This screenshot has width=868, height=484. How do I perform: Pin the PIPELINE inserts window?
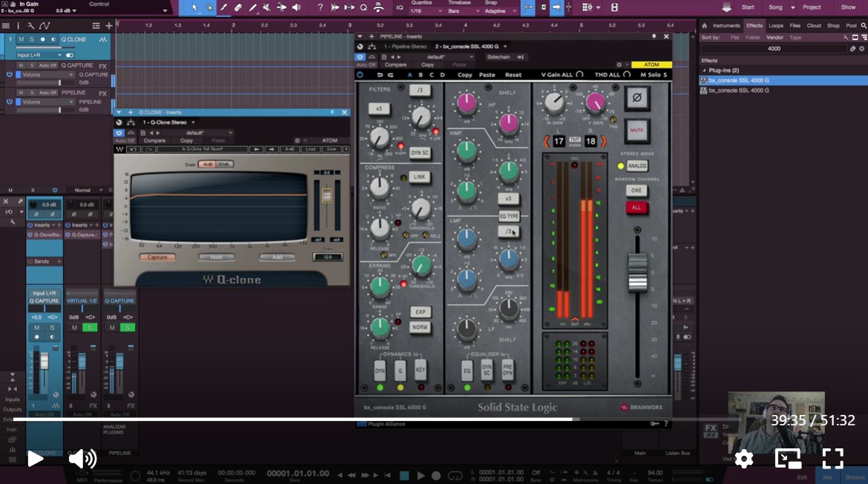click(x=654, y=36)
